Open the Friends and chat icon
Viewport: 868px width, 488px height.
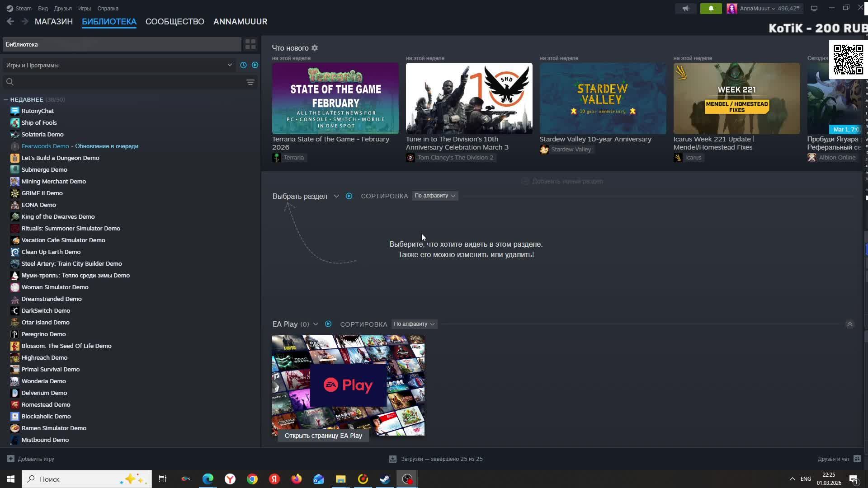(x=857, y=459)
